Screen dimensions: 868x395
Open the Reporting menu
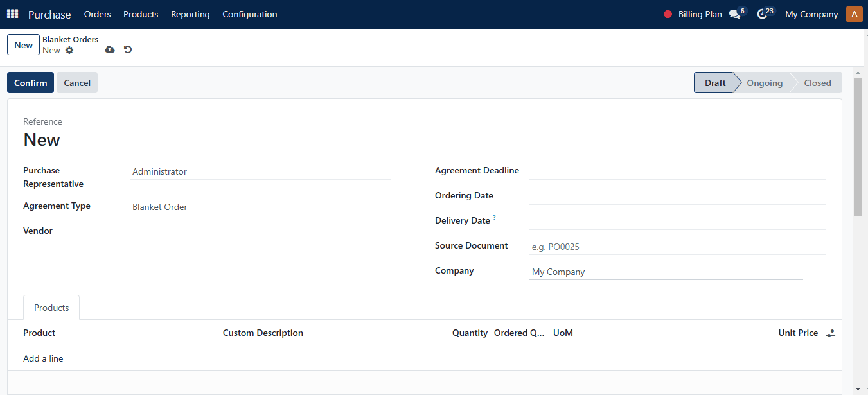click(x=190, y=14)
